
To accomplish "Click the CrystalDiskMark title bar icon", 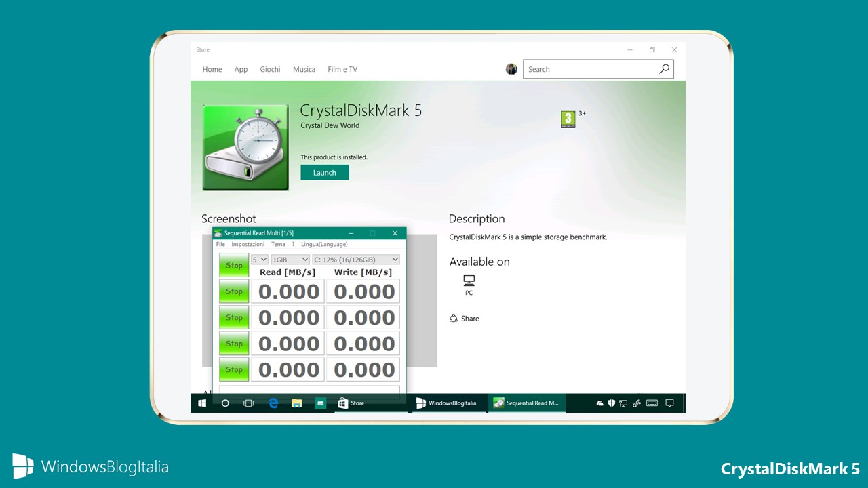I will [x=218, y=233].
